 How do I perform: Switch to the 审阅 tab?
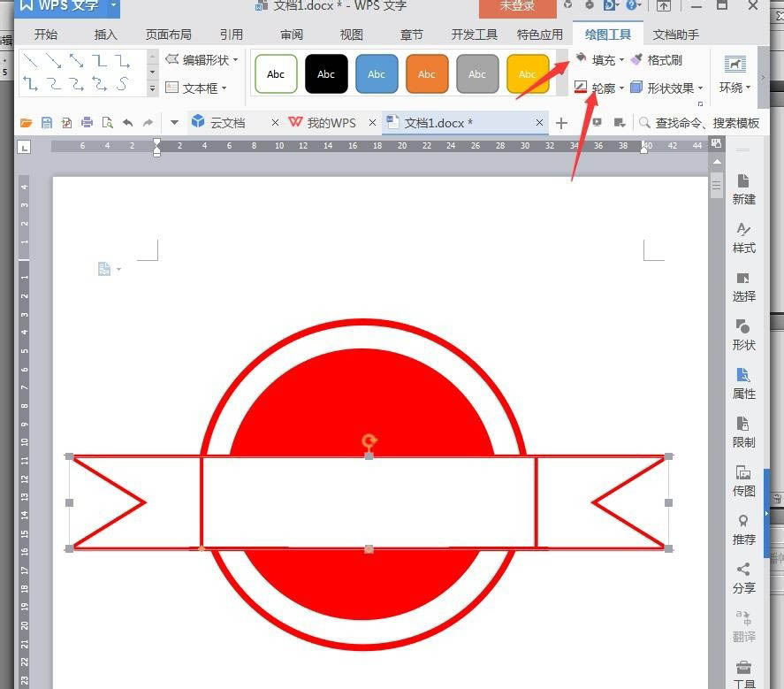point(292,34)
